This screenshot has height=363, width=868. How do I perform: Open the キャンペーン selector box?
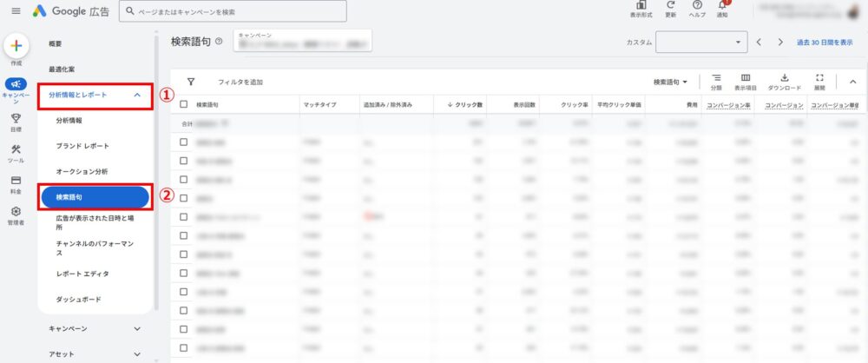303,41
